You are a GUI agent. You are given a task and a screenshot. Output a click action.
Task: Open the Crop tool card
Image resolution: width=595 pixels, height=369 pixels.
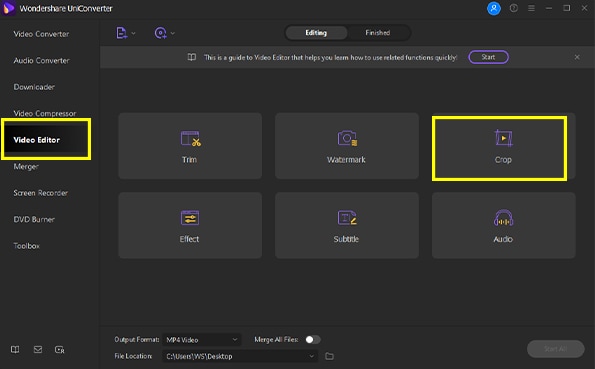pyautogui.click(x=504, y=146)
